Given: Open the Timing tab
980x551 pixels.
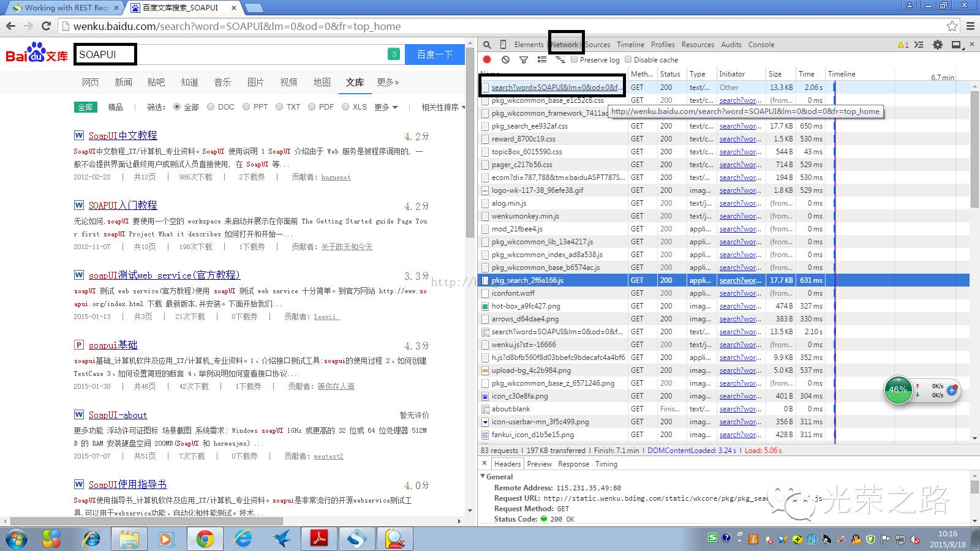Looking at the screenshot, I should coord(606,464).
